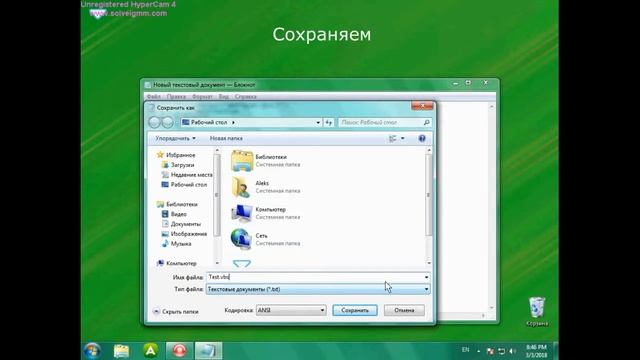
Task: Click the Сеть network icon in file list
Action: point(242,239)
